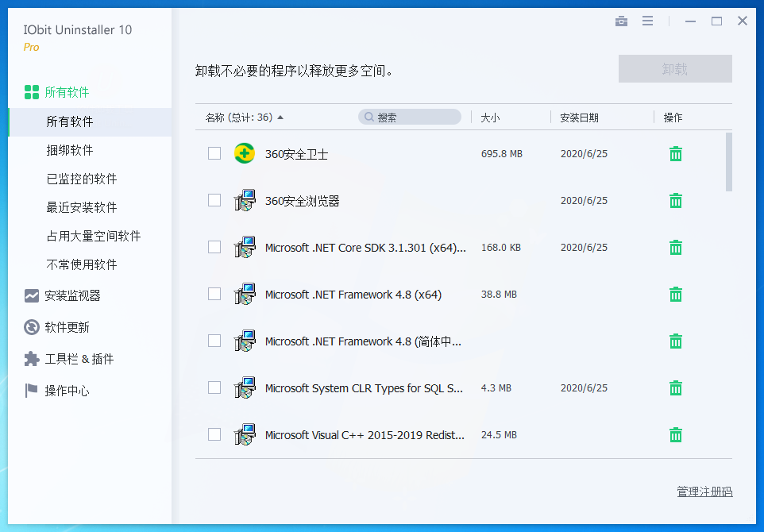
Task: Click trash icon for 360安全浏览器
Action: click(x=676, y=201)
